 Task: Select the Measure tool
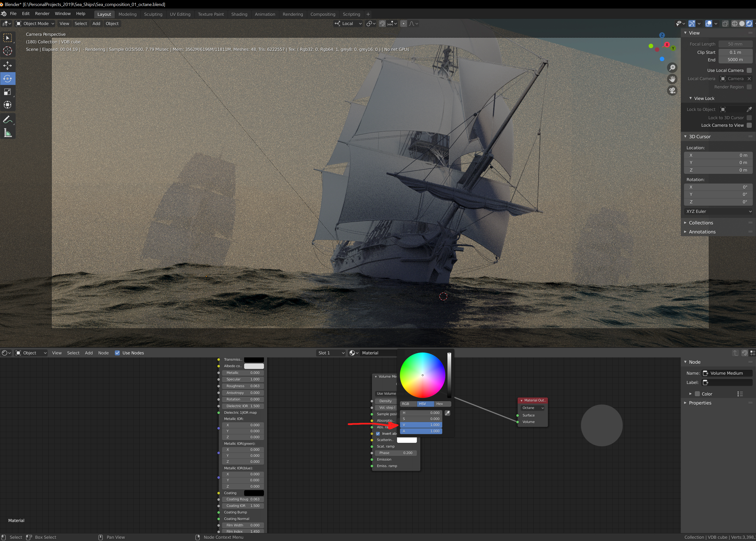click(7, 133)
